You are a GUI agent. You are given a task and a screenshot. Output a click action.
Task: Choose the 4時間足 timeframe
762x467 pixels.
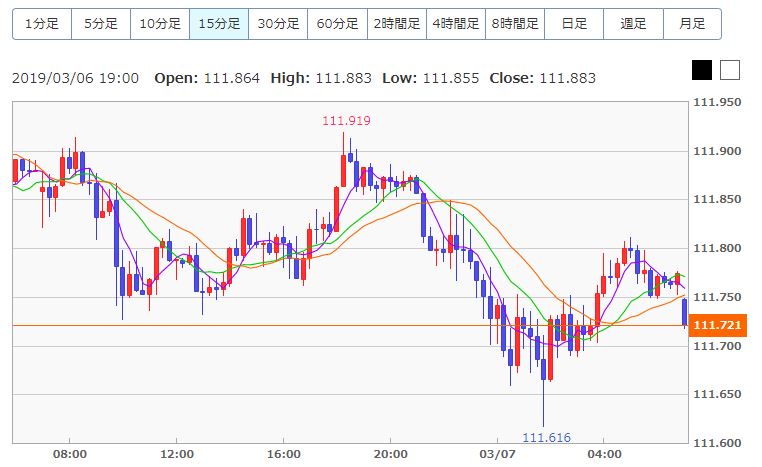click(456, 23)
